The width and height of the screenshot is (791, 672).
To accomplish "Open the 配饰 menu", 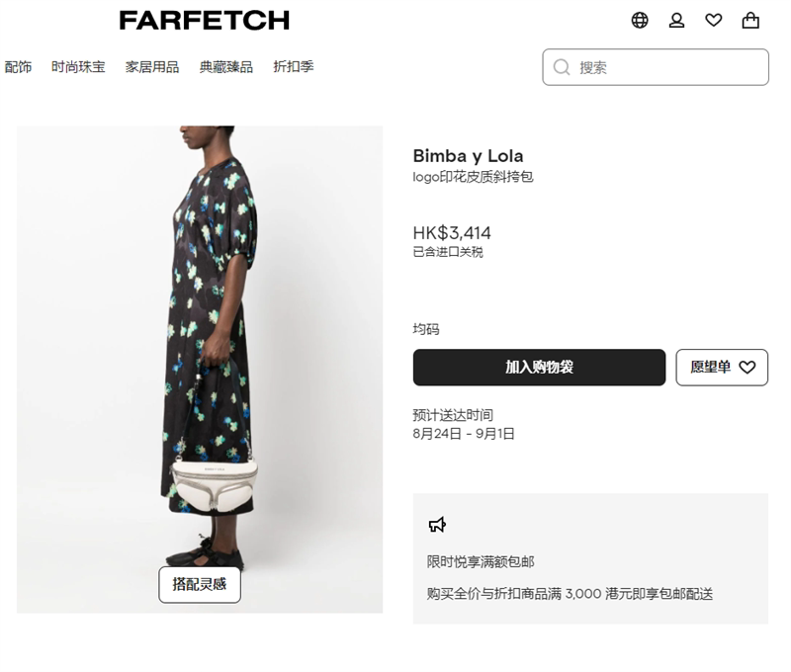I will tap(18, 66).
